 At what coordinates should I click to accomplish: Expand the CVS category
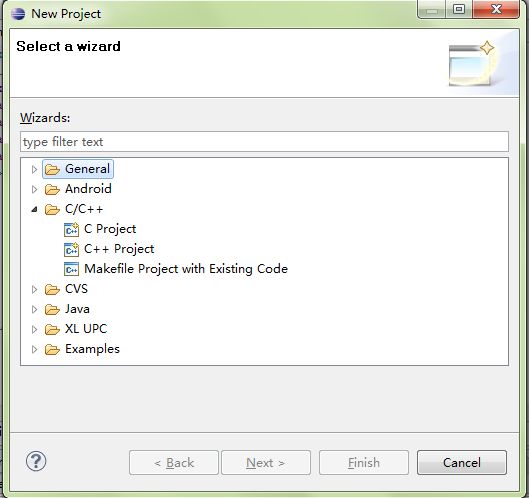34,289
